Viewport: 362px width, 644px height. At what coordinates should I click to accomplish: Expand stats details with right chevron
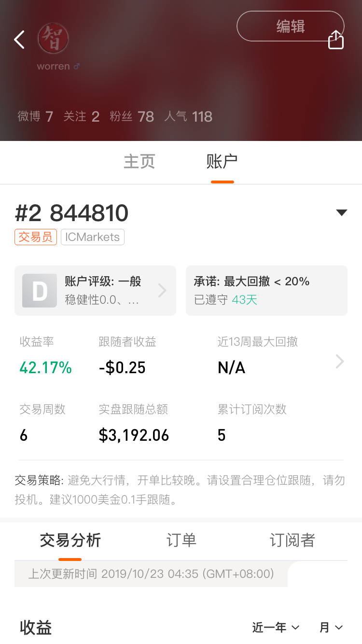click(x=340, y=362)
